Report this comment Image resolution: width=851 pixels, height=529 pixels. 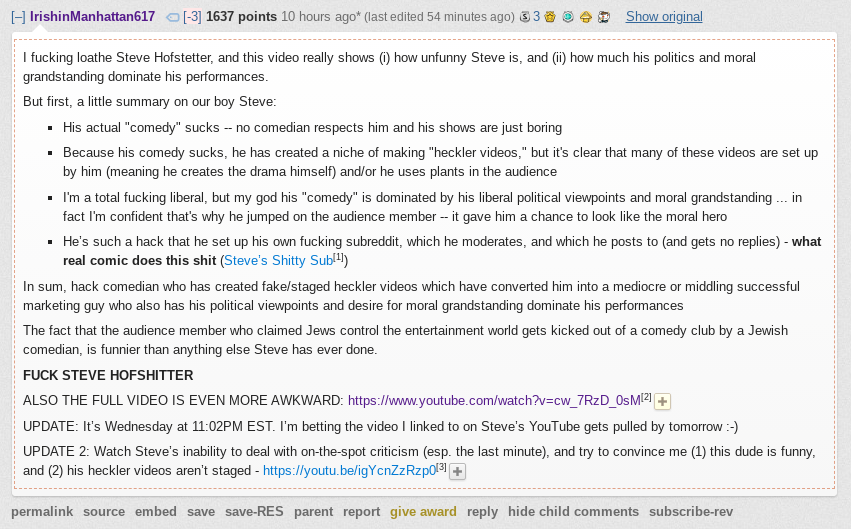click(x=361, y=512)
